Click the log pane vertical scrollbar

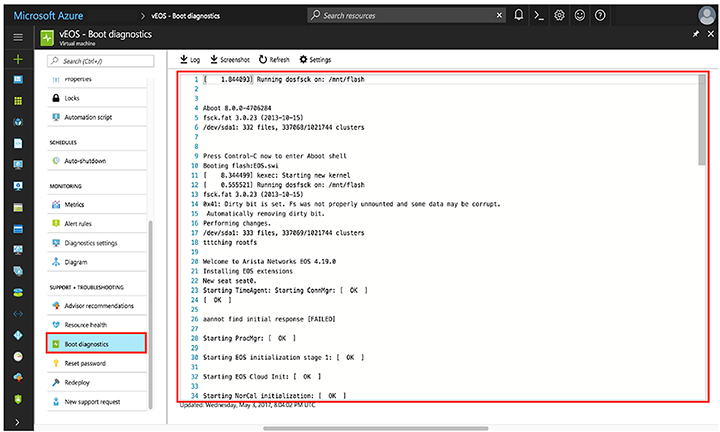pyautogui.click(x=702, y=120)
